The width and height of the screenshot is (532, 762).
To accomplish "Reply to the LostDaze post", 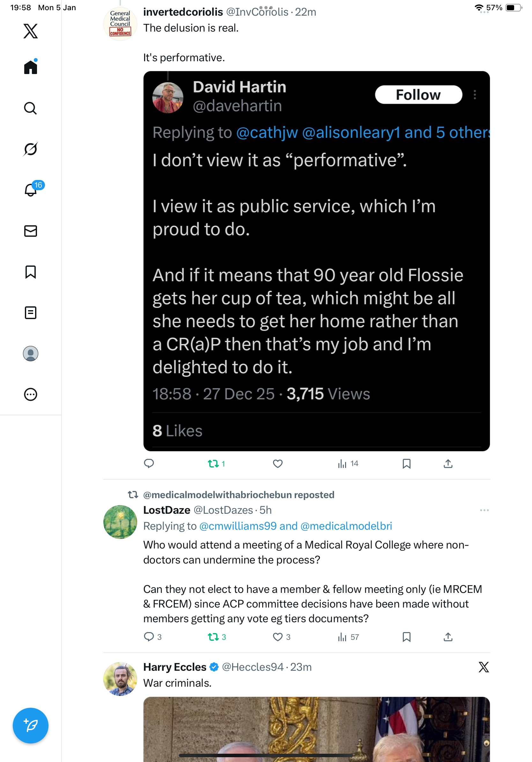I will pyautogui.click(x=149, y=637).
